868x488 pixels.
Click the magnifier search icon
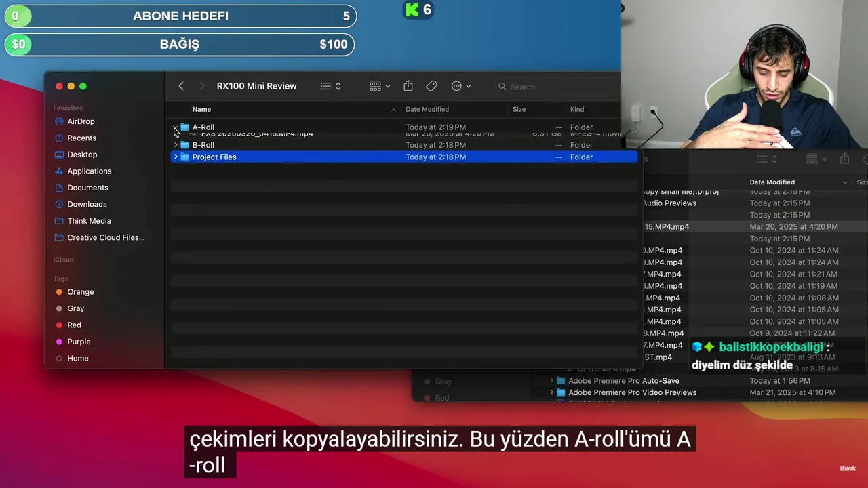pos(502,87)
